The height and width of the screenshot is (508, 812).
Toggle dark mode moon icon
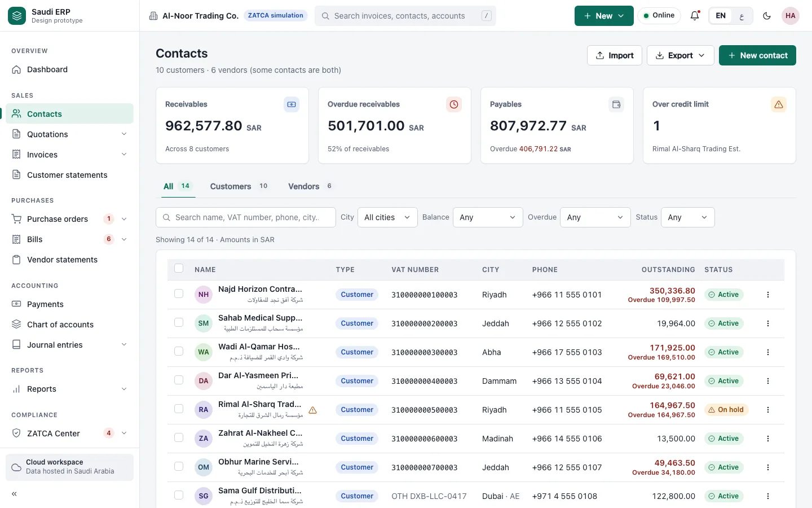767,16
